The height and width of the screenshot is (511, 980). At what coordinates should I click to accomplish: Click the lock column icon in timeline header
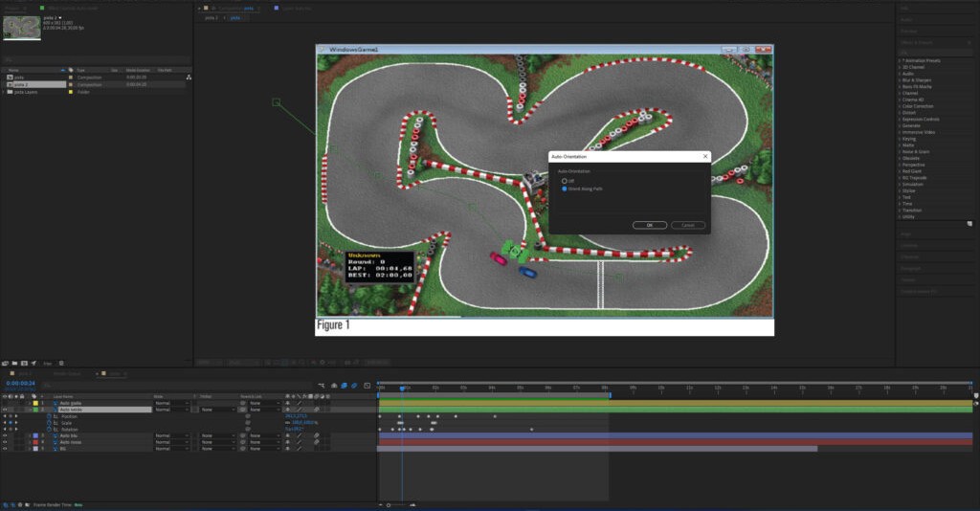[x=23, y=396]
